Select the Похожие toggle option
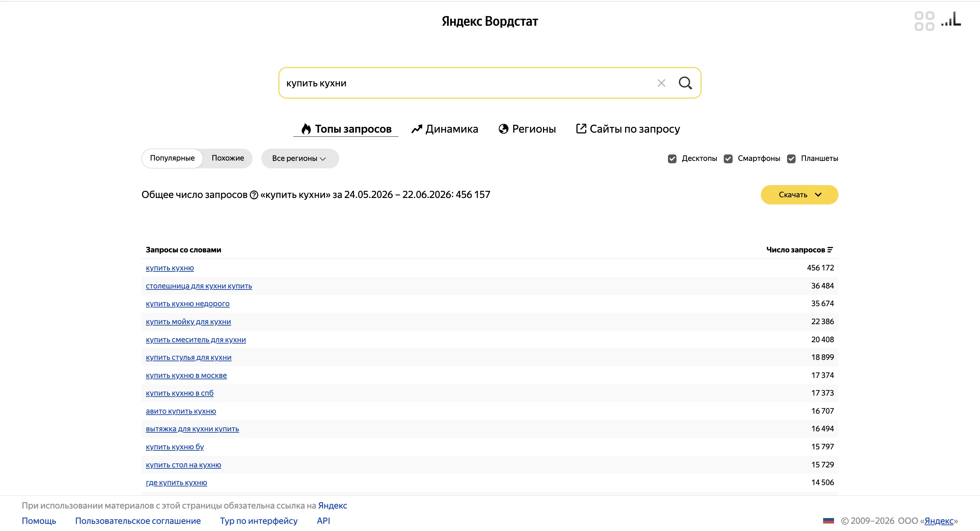980x531 pixels. tap(228, 158)
